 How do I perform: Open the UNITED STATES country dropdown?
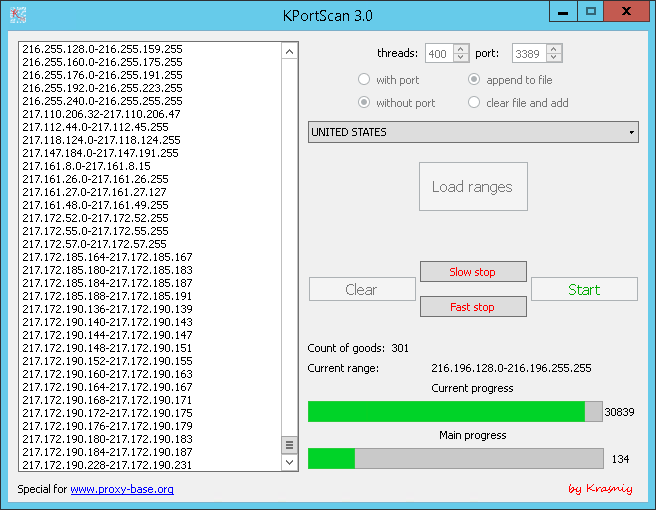[473, 132]
